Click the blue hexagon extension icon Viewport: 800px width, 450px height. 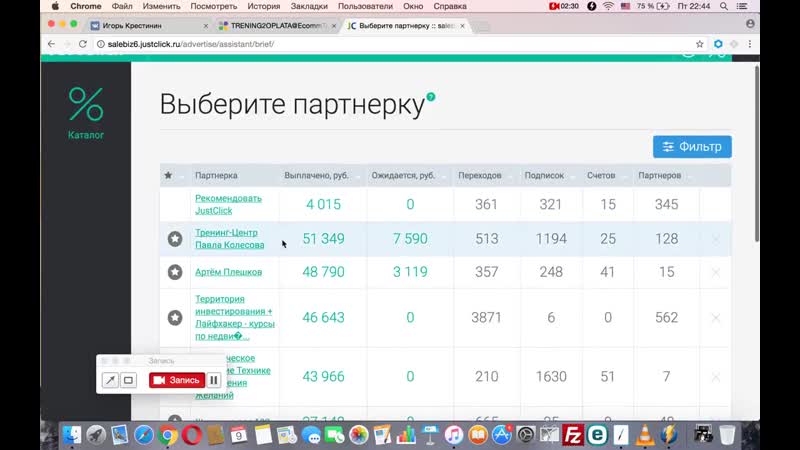pyautogui.click(x=718, y=44)
